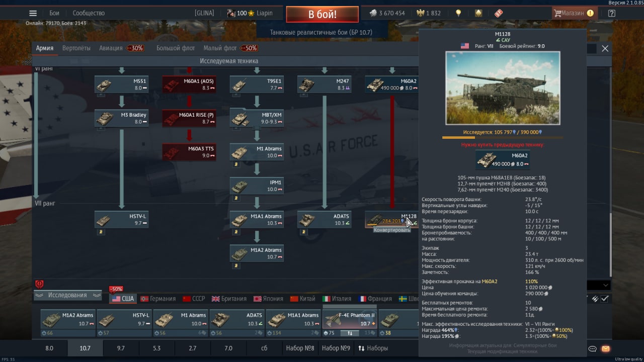Select the M60A1 RISE (P) vehicle card
This screenshot has width=644, height=362.
[189, 118]
